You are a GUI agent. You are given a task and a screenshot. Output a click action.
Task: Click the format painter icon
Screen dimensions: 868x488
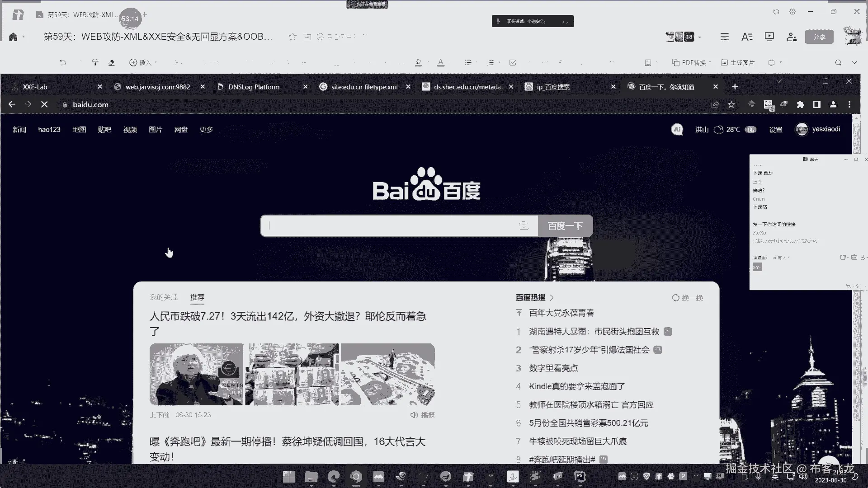coord(95,63)
